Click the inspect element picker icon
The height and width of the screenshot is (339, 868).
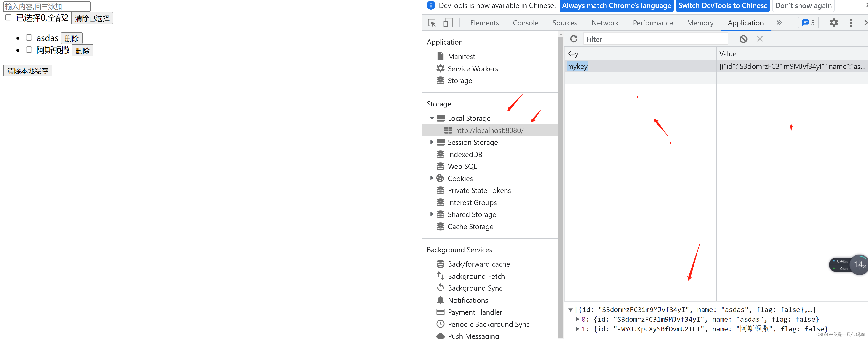point(432,23)
